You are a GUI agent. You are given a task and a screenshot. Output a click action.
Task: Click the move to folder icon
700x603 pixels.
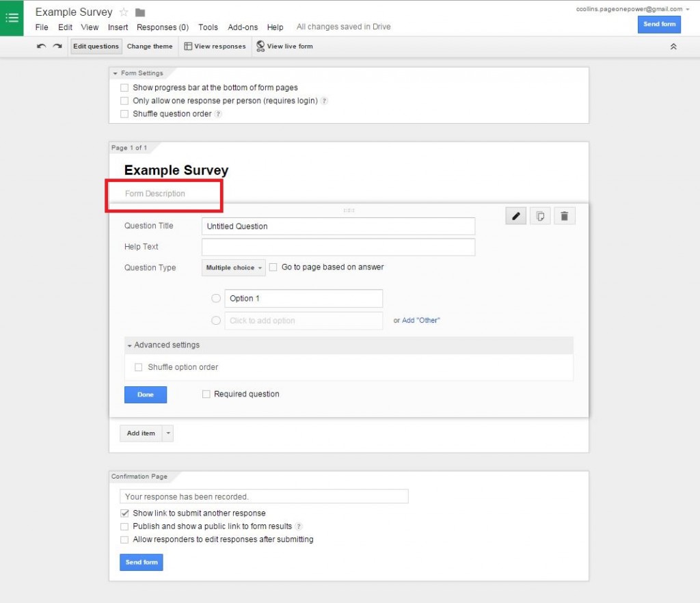click(x=141, y=12)
